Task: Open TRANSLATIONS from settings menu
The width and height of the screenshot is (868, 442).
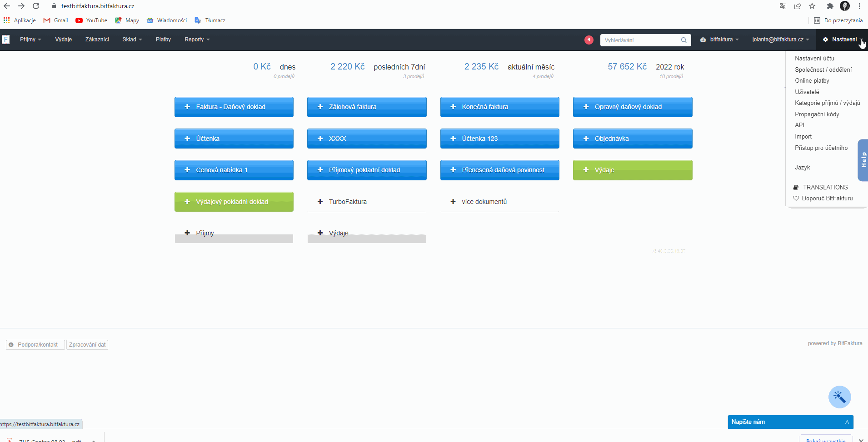Action: (x=821, y=187)
